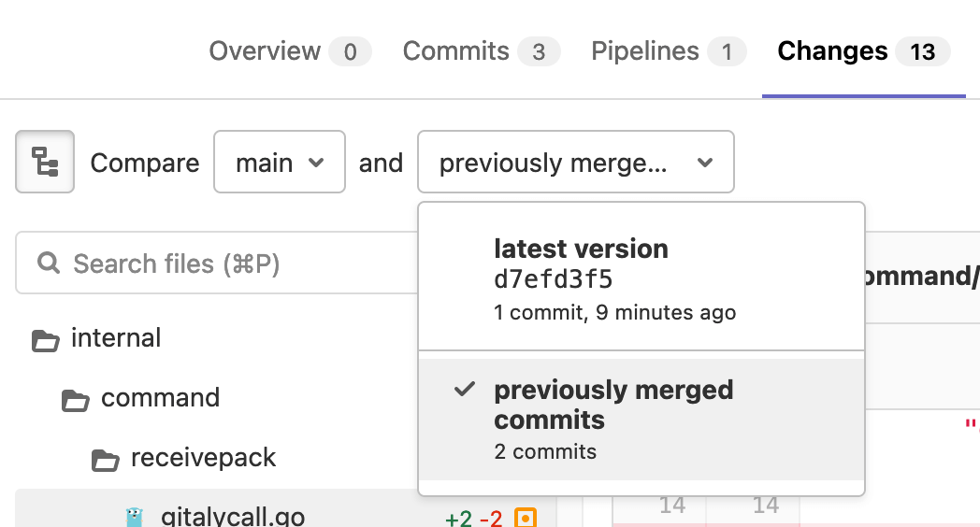Collapse the internal folder
The width and height of the screenshot is (980, 527).
click(116, 338)
